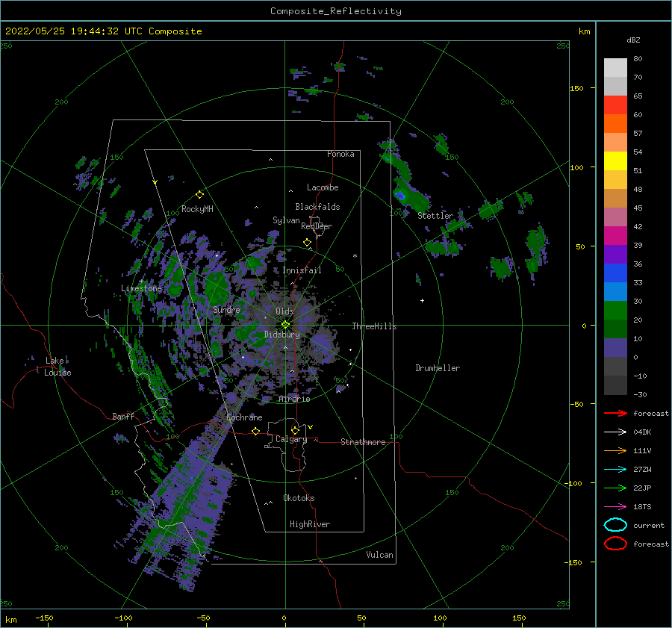This screenshot has height=628, width=672.
Task: Click the orange 111V arrow in legend
Action: 615,450
